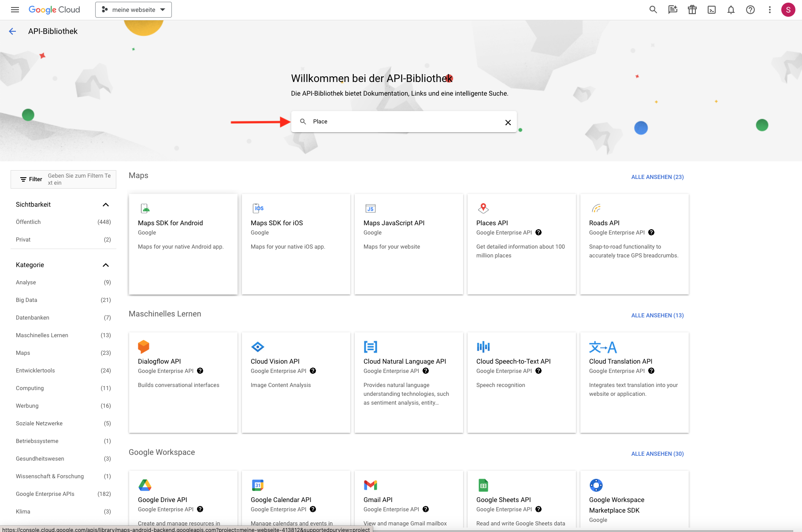Open Places API card title
The image size is (802, 532).
492,223
